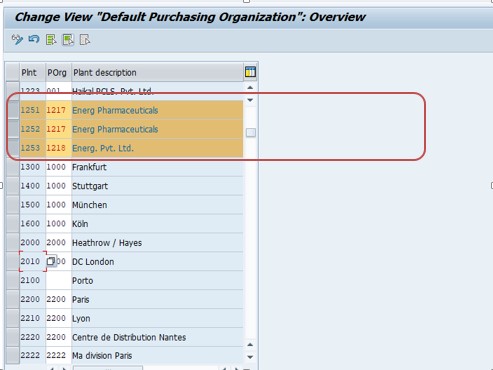Click the POrg column header
The height and width of the screenshot is (370, 493).
tap(58, 72)
